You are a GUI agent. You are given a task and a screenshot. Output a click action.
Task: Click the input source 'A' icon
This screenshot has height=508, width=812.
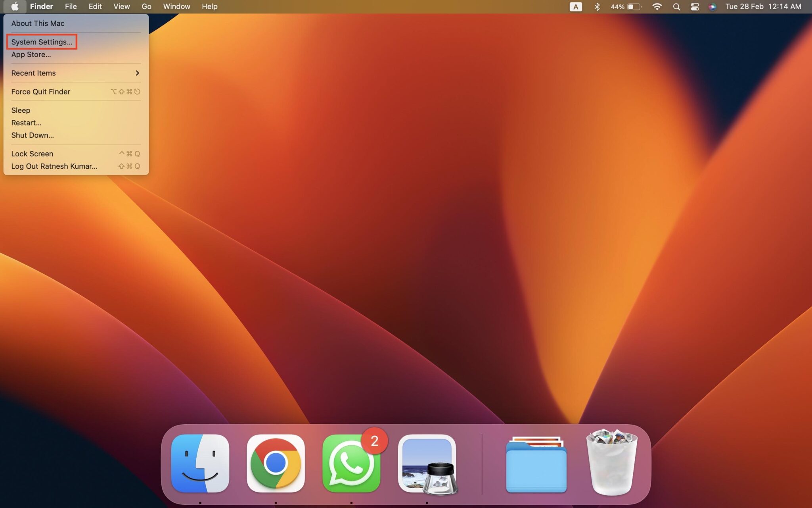(x=576, y=6)
